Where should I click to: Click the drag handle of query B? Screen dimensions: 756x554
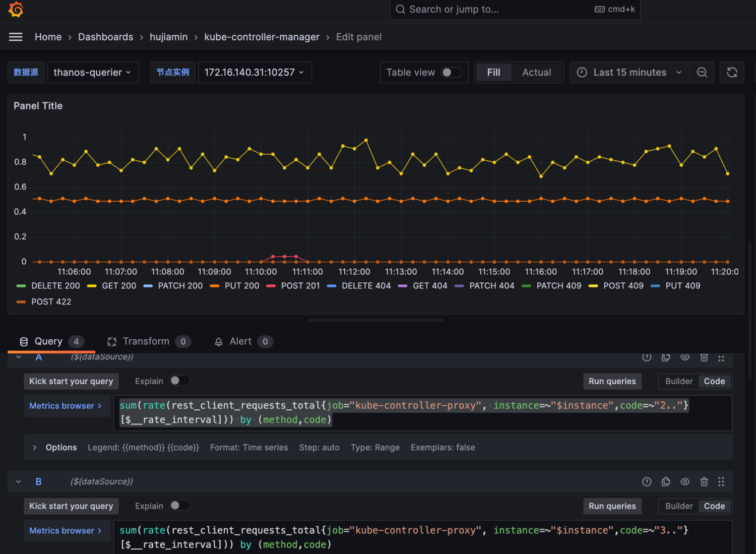click(721, 482)
